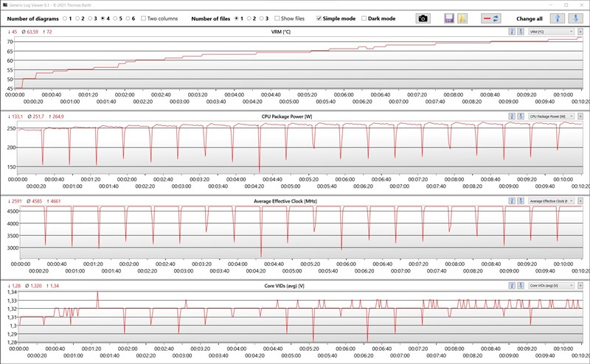Click the small plus button on Core VIDs diagram

click(x=580, y=285)
